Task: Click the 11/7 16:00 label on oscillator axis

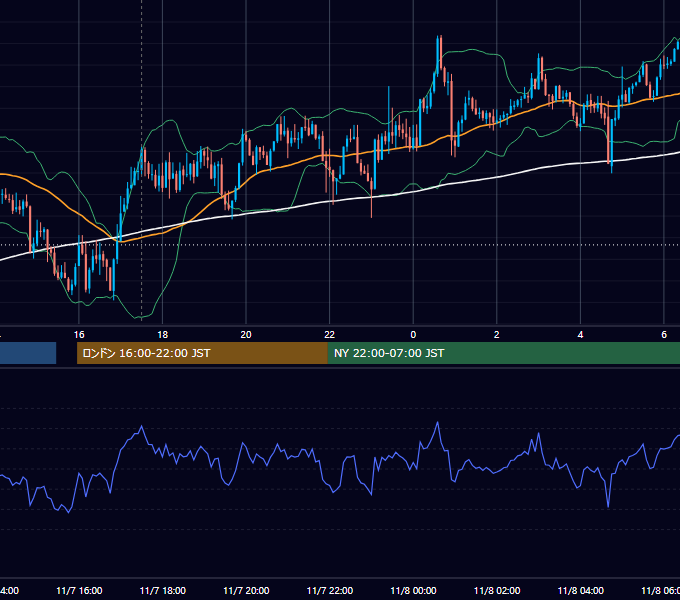Action: click(x=79, y=591)
